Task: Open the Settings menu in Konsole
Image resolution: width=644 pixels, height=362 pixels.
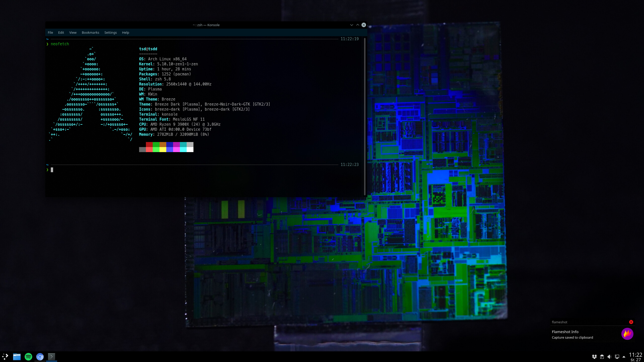Action: point(110,32)
